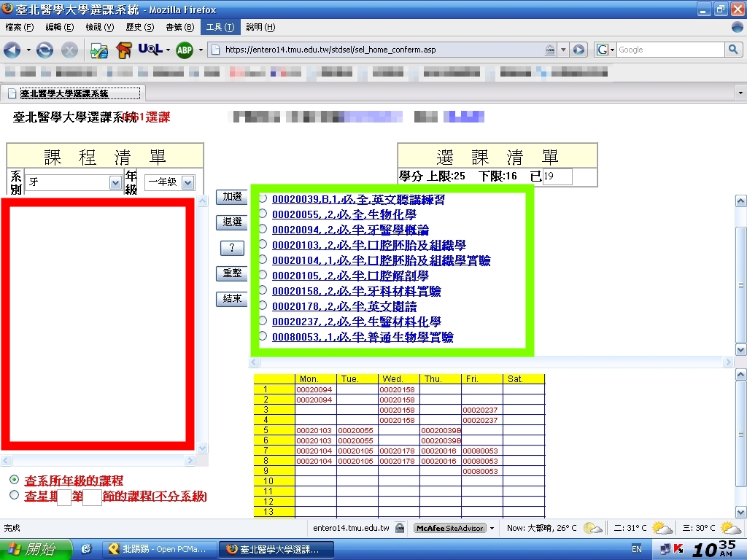This screenshot has width=747, height=560.
Task: Open the Windows Start button
Action: (x=36, y=549)
